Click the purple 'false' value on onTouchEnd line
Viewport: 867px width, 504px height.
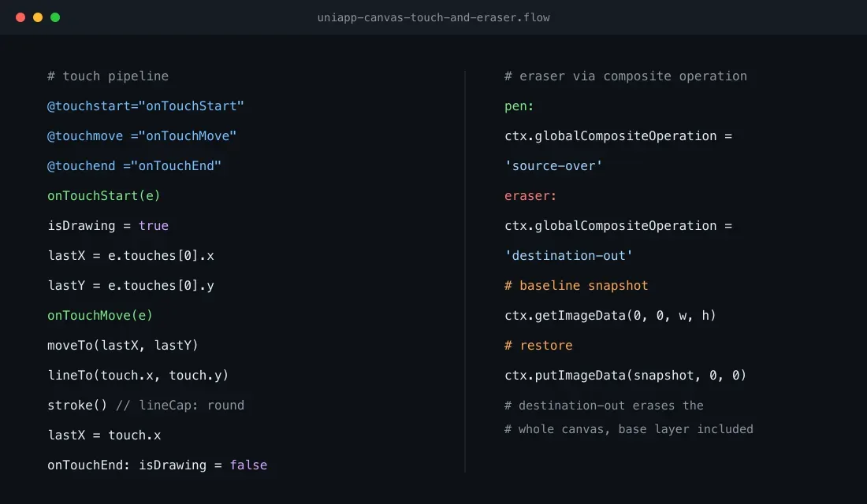pyautogui.click(x=248, y=465)
